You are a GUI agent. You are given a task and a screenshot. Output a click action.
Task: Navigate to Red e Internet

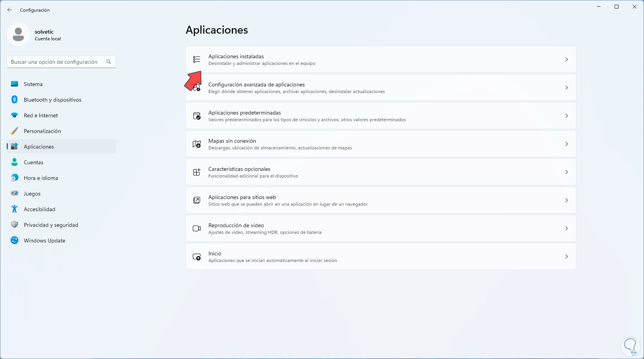(x=41, y=115)
